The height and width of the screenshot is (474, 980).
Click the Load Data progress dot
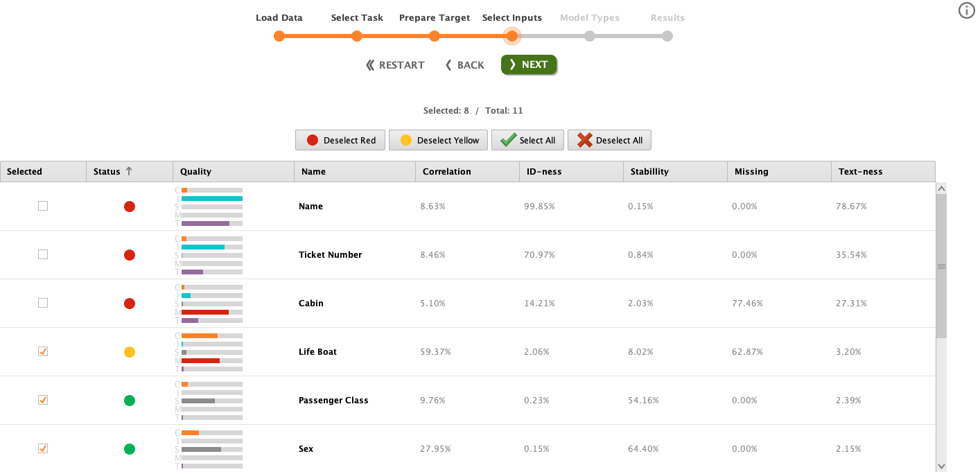coord(279,35)
